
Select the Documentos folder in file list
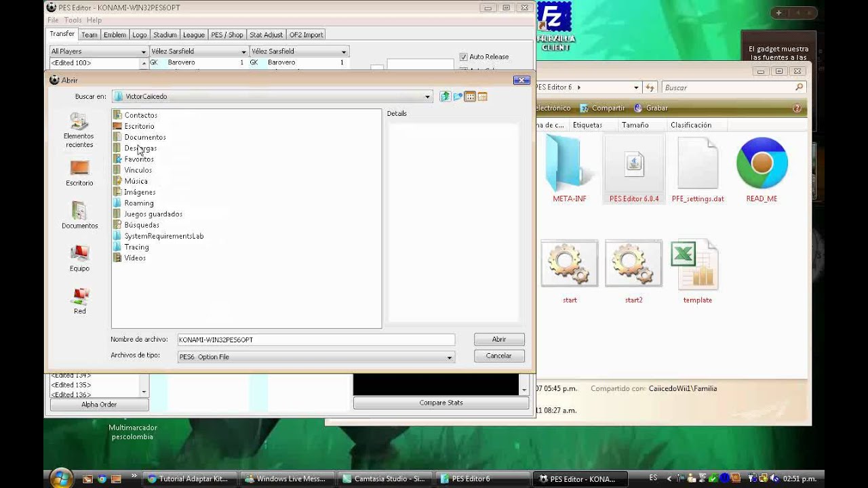pyautogui.click(x=139, y=137)
